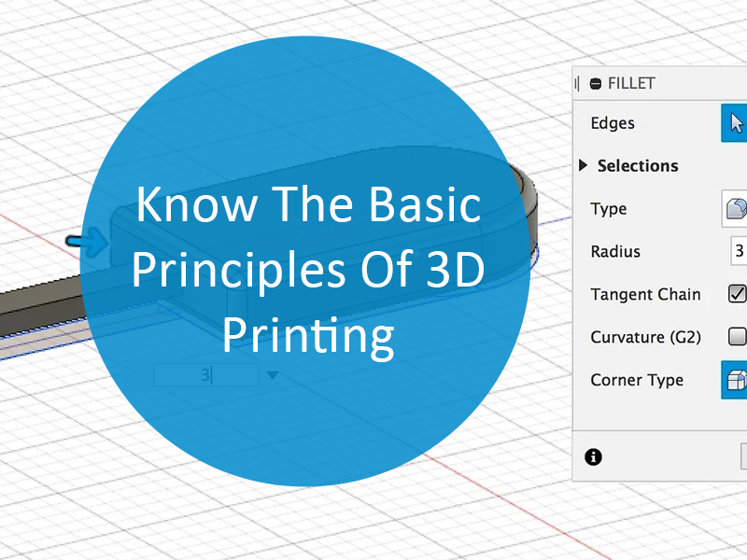747x560 pixels.
Task: Grab the FILLET panel drag handle
Action: 578,84
